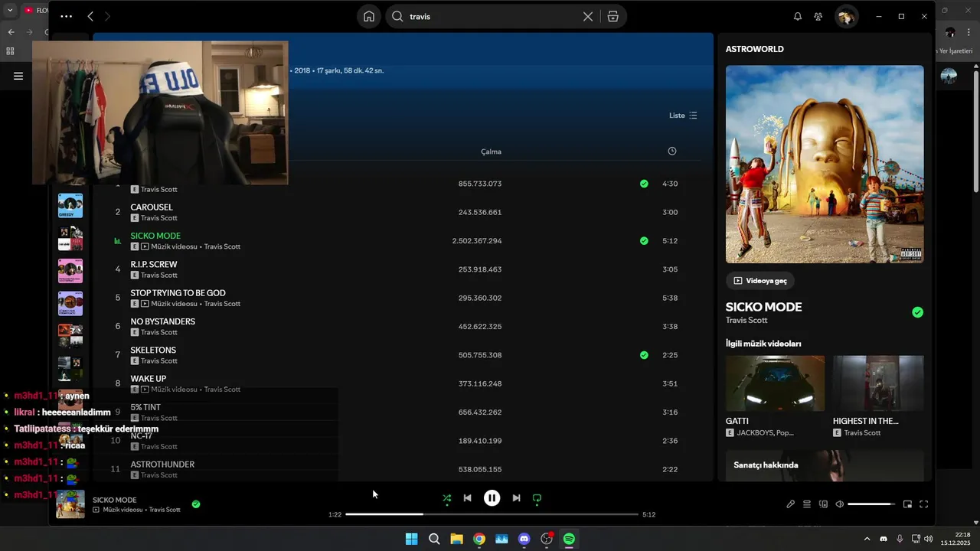This screenshot has width=980, height=551.
Task: Open notifications bell icon
Action: (798, 17)
